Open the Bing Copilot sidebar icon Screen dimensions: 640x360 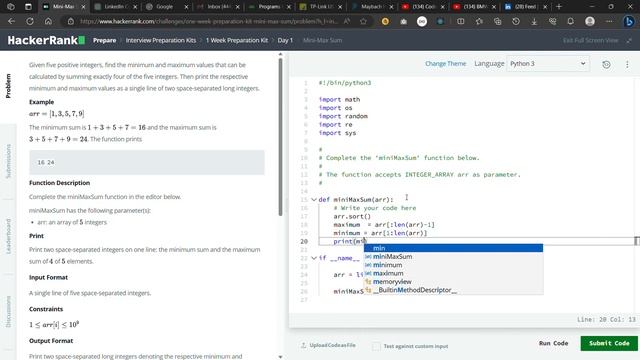[x=629, y=21]
